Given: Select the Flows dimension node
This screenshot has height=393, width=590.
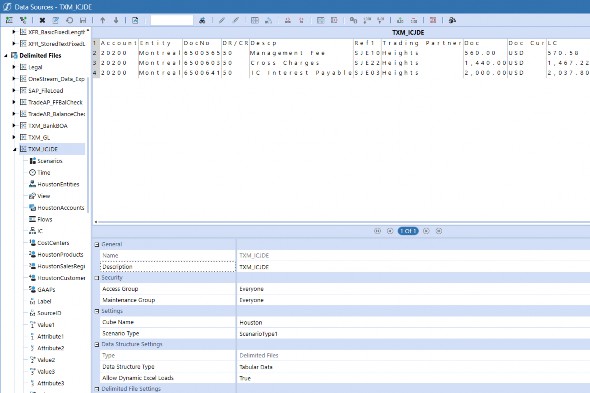Looking at the screenshot, I should point(41,219).
